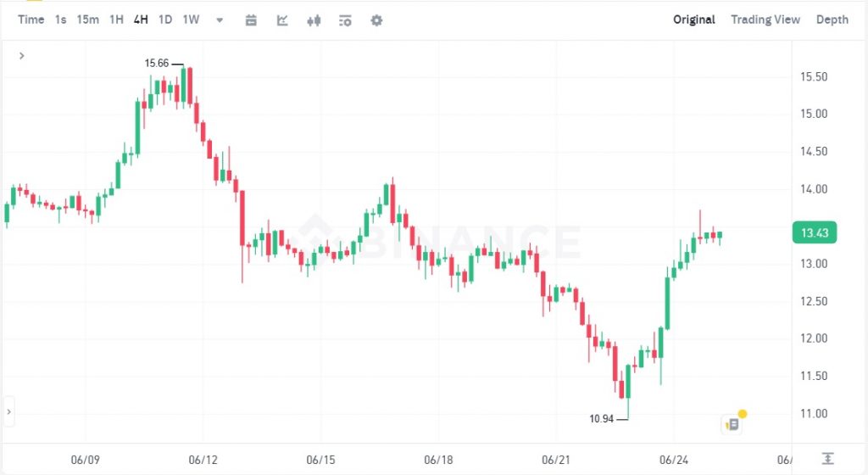868x475 pixels.
Task: Click the auto-fit price scale icon
Action: click(x=827, y=458)
